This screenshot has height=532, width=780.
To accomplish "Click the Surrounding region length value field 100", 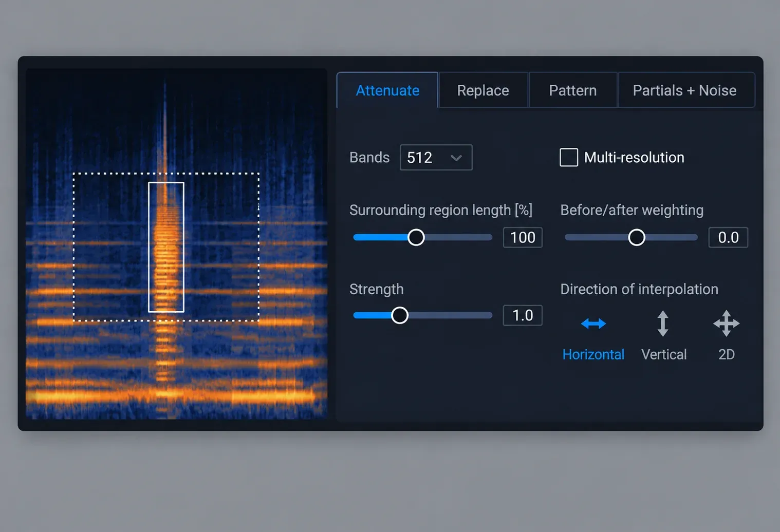I will coord(523,237).
